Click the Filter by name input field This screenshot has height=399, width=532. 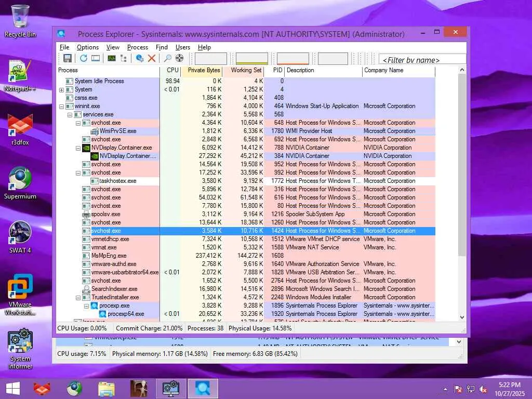coord(422,59)
